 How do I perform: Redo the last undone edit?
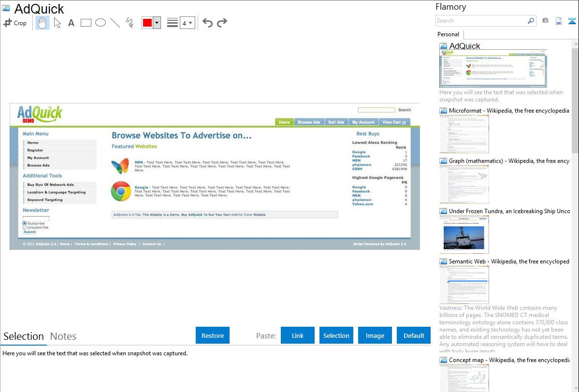click(222, 23)
